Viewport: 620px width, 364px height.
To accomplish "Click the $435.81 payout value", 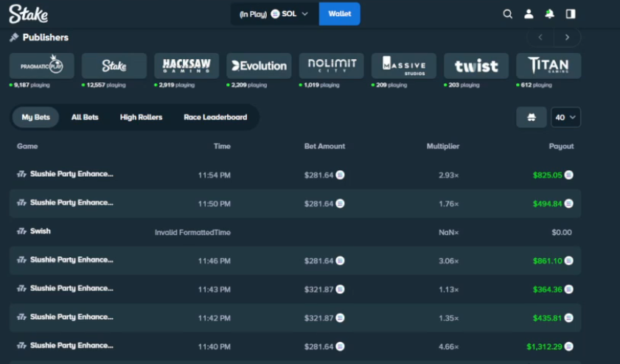I will coord(547,318).
